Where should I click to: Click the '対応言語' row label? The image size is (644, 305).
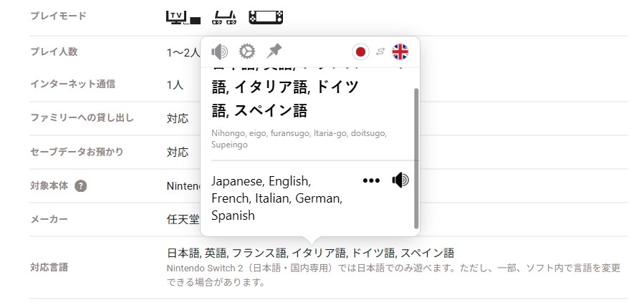point(49,268)
